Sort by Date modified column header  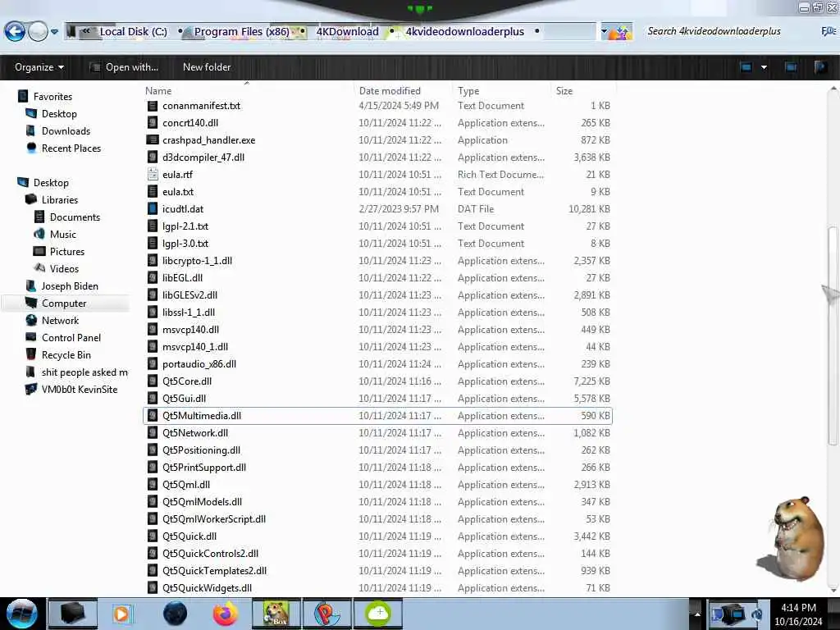point(390,91)
